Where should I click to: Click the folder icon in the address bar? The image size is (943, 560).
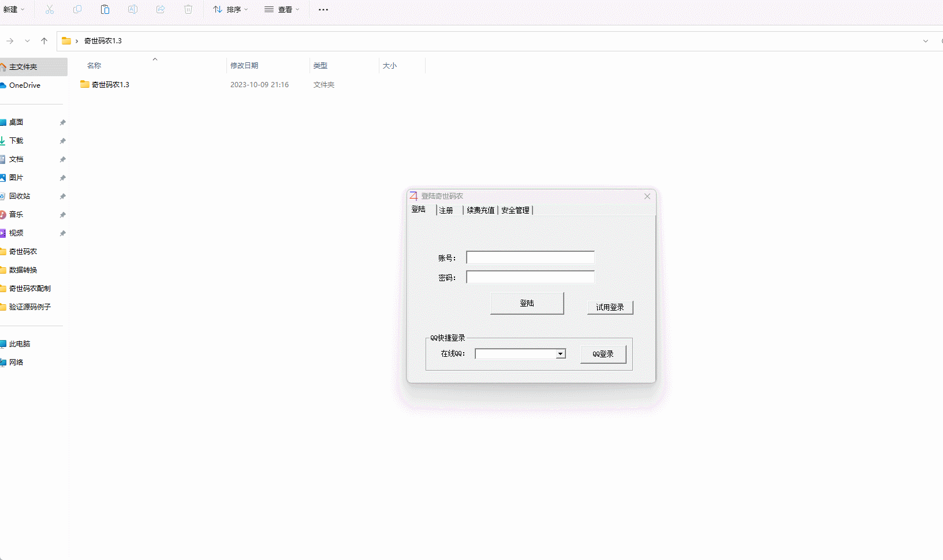(66, 41)
